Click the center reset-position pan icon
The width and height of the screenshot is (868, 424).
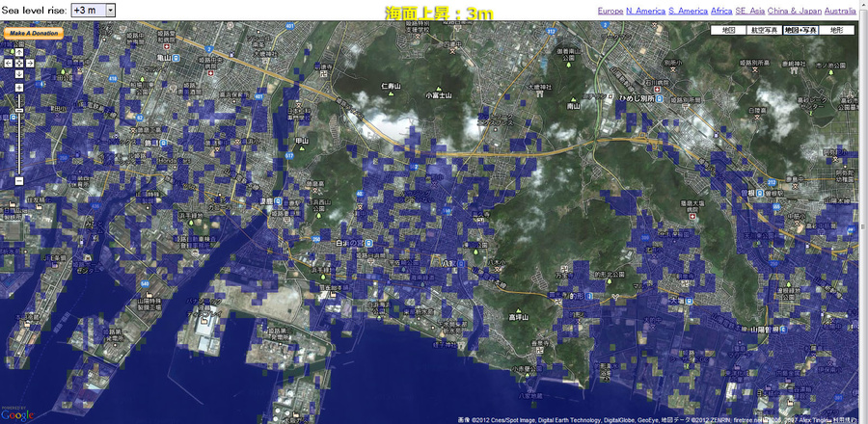pyautogui.click(x=18, y=63)
